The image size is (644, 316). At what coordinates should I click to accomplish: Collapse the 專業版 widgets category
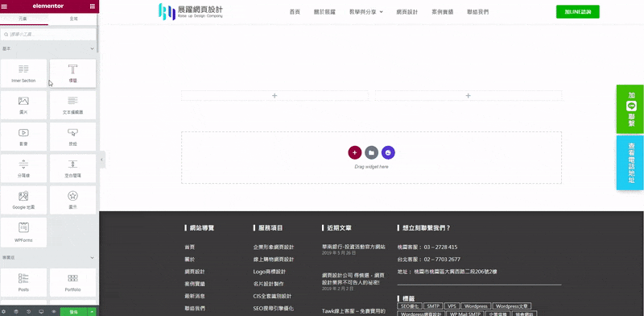pyautogui.click(x=92, y=258)
